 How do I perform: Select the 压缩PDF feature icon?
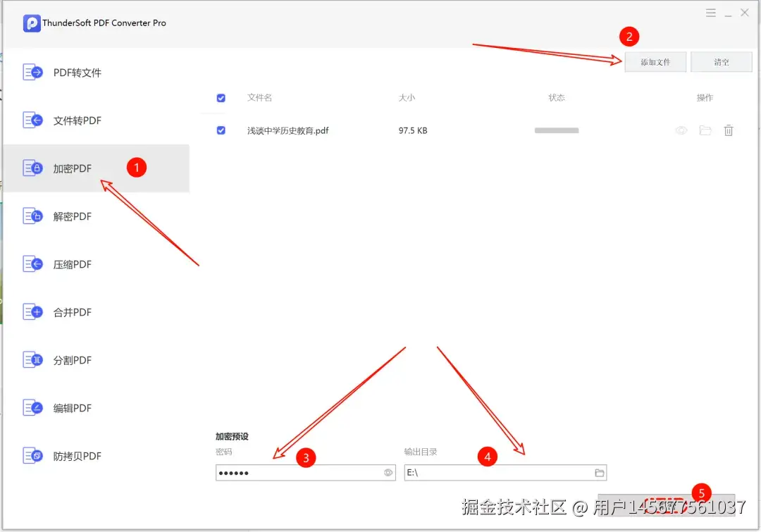(x=32, y=264)
